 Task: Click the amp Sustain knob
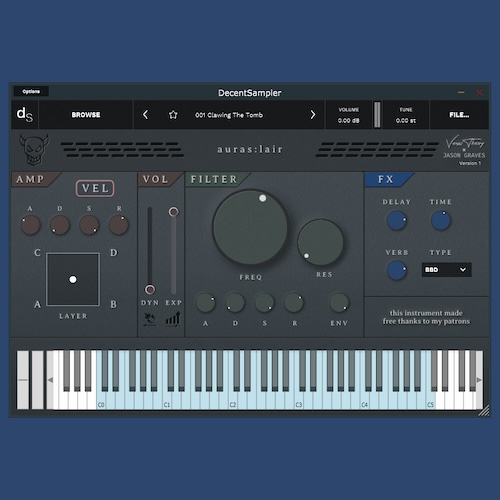pyautogui.click(x=89, y=225)
